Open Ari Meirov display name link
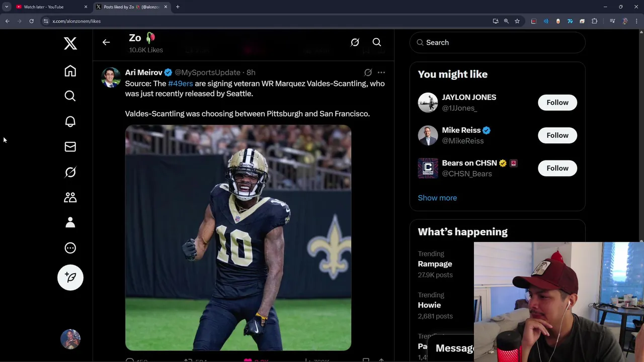This screenshot has height=362, width=644. tap(144, 72)
